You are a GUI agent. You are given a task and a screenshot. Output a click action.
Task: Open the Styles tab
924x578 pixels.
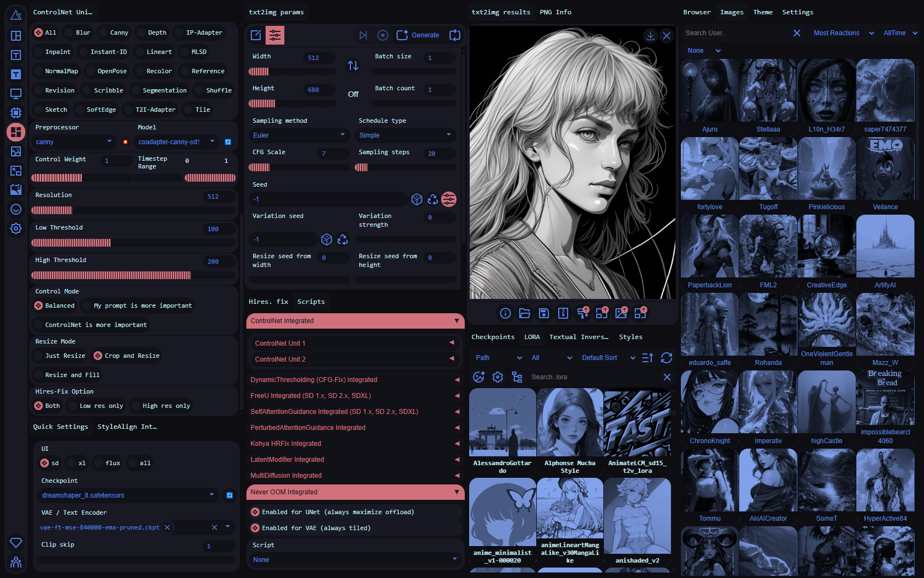click(630, 337)
